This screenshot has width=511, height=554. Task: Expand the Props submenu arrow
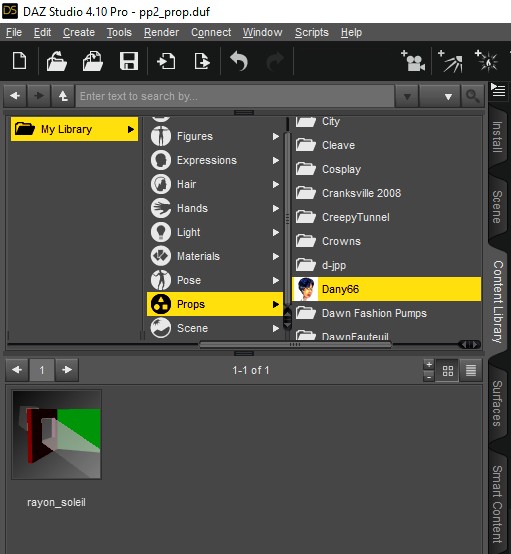coord(276,304)
